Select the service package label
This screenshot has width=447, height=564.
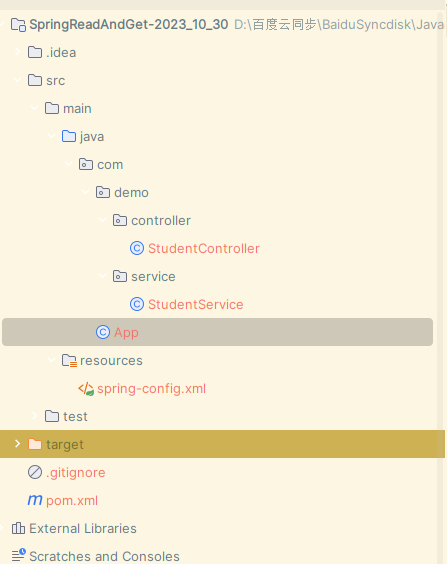click(153, 277)
